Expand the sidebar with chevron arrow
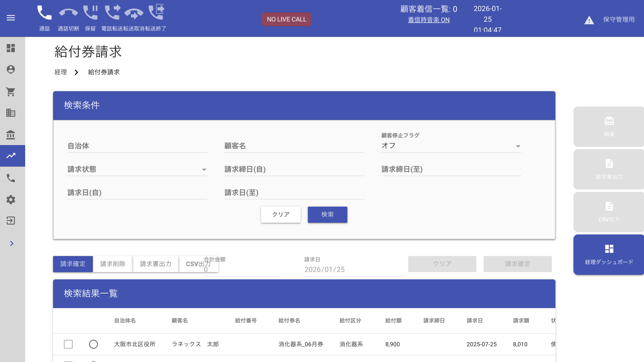 point(11,243)
